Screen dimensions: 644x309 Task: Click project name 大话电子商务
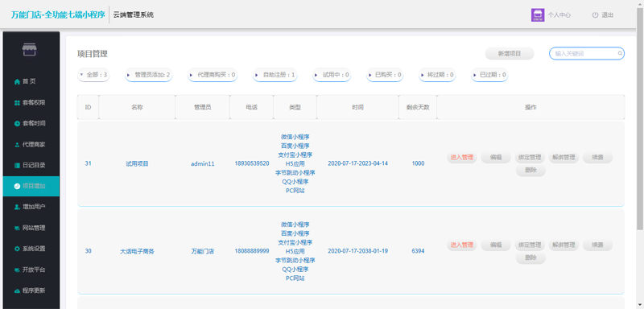[x=137, y=251]
